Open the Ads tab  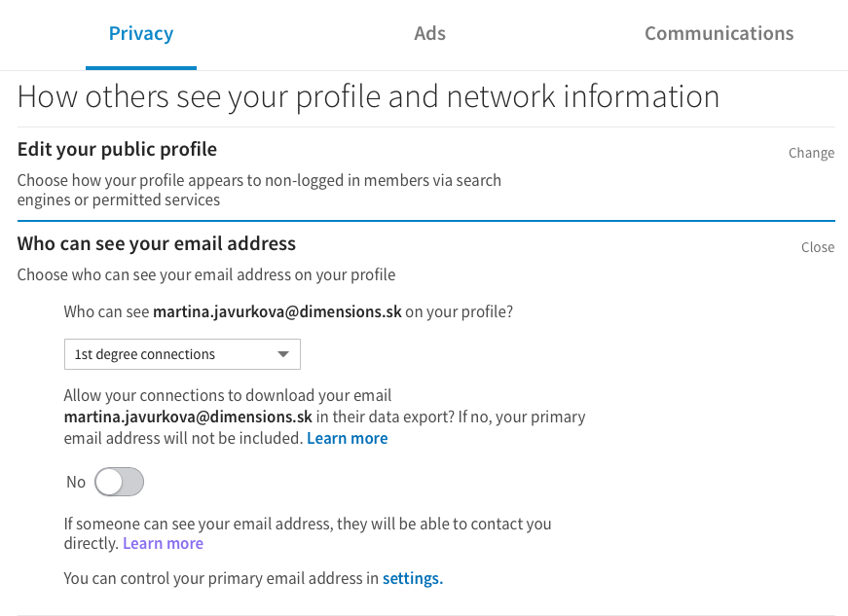430,33
